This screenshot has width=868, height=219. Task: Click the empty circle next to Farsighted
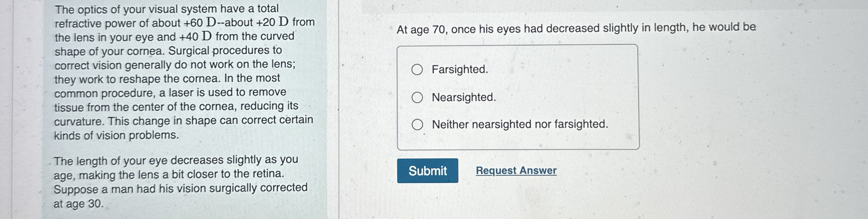[x=418, y=70]
